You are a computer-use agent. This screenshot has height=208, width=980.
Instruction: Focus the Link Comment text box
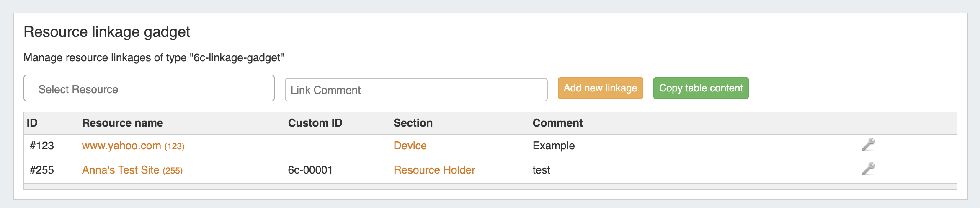[416, 90]
